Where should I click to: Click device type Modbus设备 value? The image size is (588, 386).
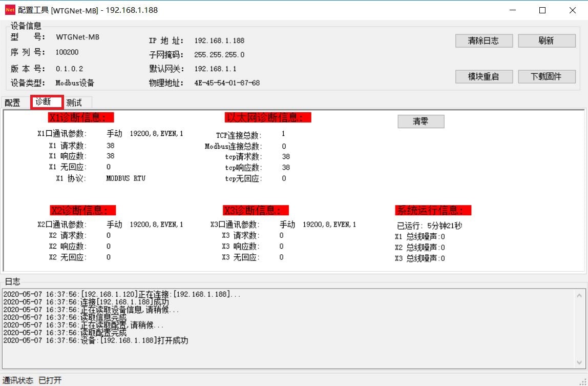75,83
